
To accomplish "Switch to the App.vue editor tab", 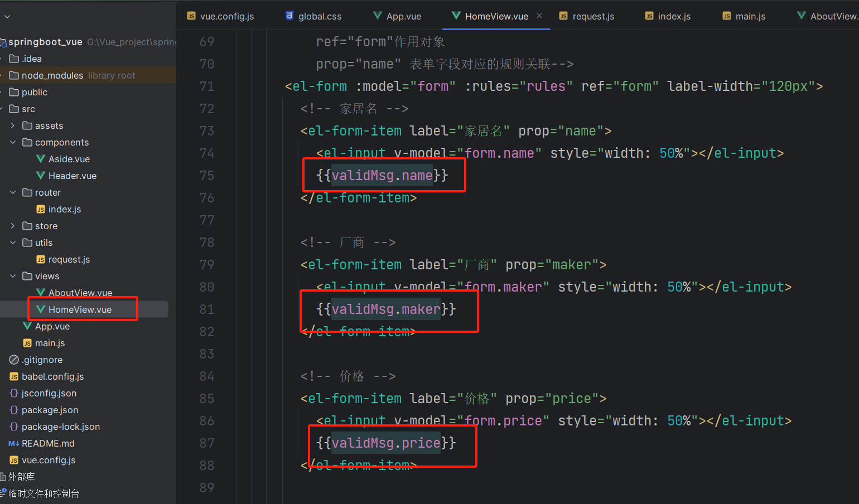I will [397, 16].
